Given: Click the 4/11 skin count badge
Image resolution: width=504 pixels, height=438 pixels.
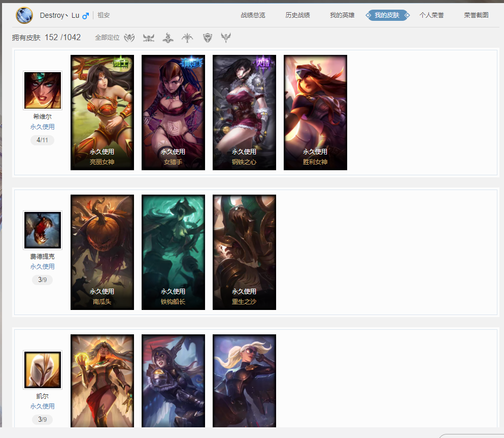Looking at the screenshot, I should pyautogui.click(x=43, y=140).
